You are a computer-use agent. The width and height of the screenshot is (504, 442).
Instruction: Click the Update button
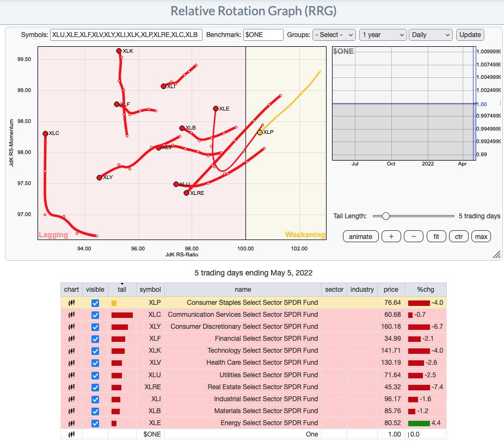click(470, 35)
